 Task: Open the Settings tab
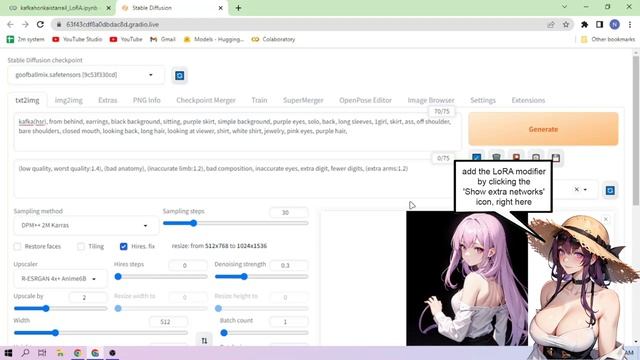coord(483,100)
